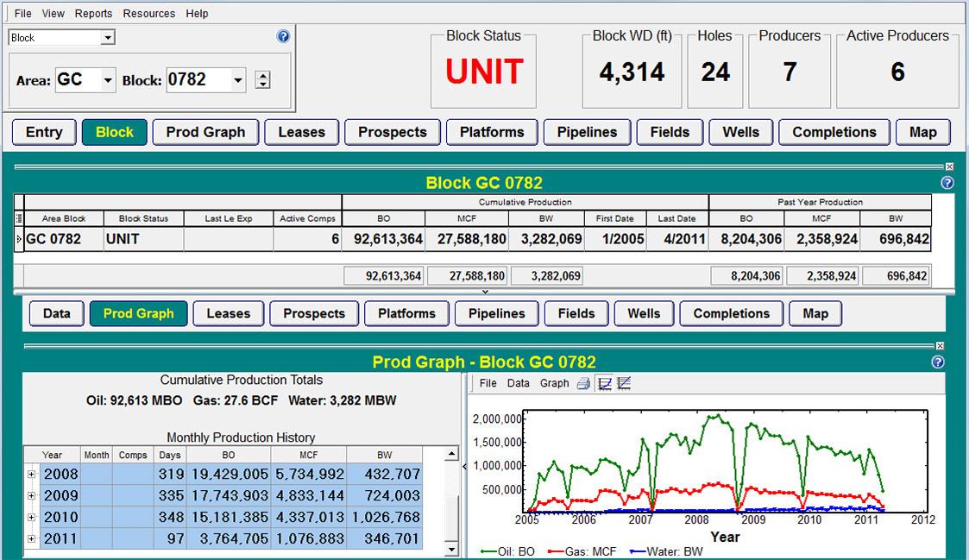Click the Completions button in lower row
This screenshot has width=969, height=560.
(x=731, y=313)
